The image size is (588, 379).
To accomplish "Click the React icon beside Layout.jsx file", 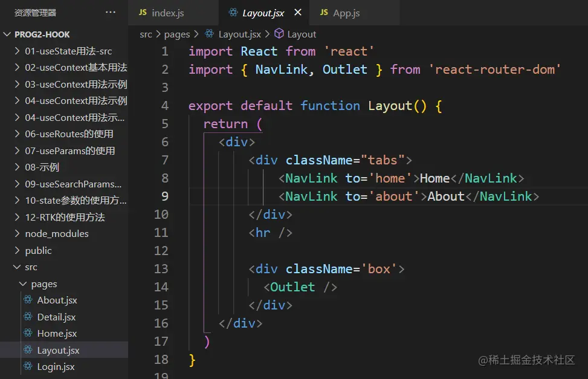I will click(x=28, y=350).
